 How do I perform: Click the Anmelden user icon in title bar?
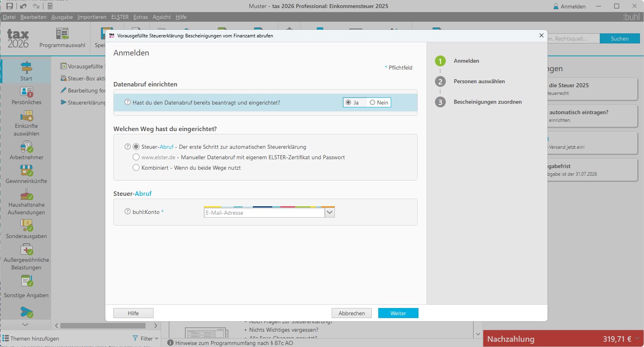556,6
